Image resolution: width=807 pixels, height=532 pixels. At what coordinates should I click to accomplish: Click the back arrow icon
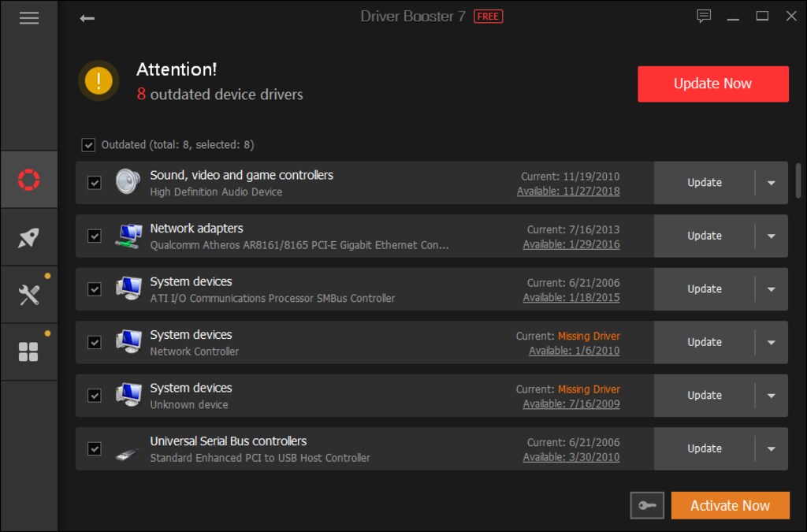tap(87, 18)
